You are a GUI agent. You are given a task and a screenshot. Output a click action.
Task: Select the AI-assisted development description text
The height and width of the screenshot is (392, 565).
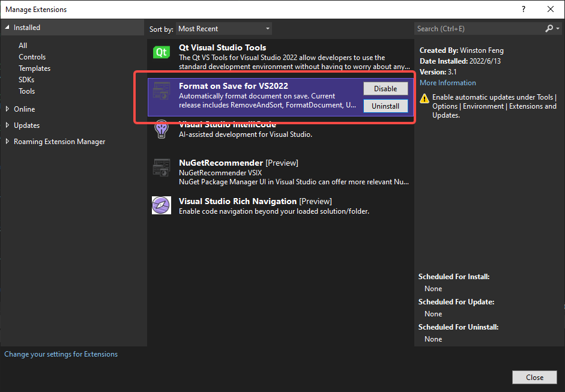(246, 134)
